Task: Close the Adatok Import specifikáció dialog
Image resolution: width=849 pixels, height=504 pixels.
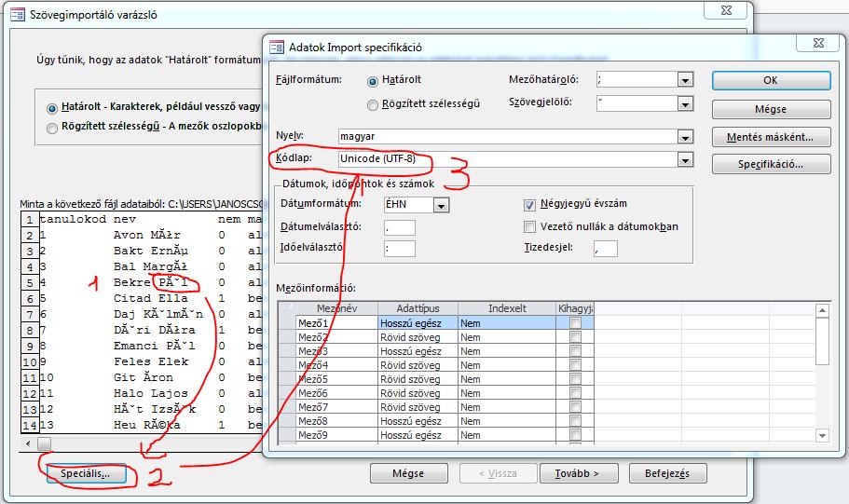Action: click(x=818, y=43)
